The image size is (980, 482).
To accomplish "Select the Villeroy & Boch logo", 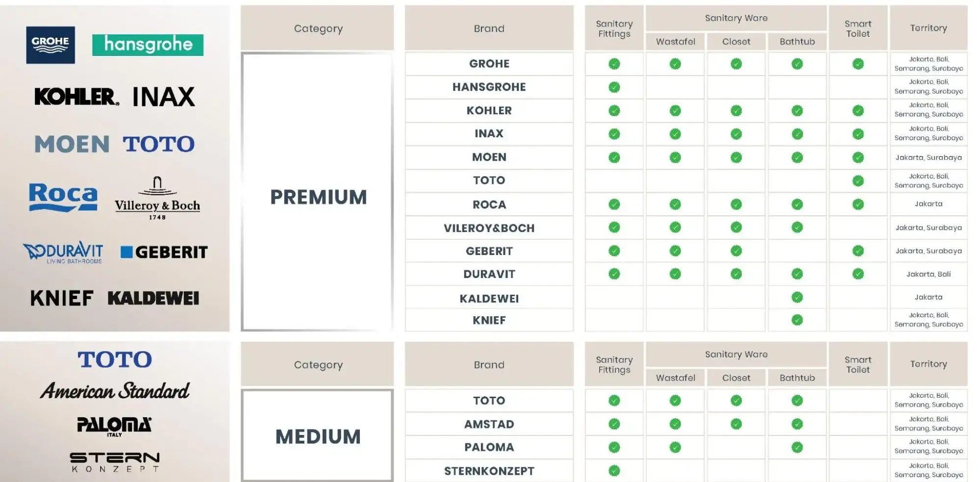I will click(x=157, y=198).
